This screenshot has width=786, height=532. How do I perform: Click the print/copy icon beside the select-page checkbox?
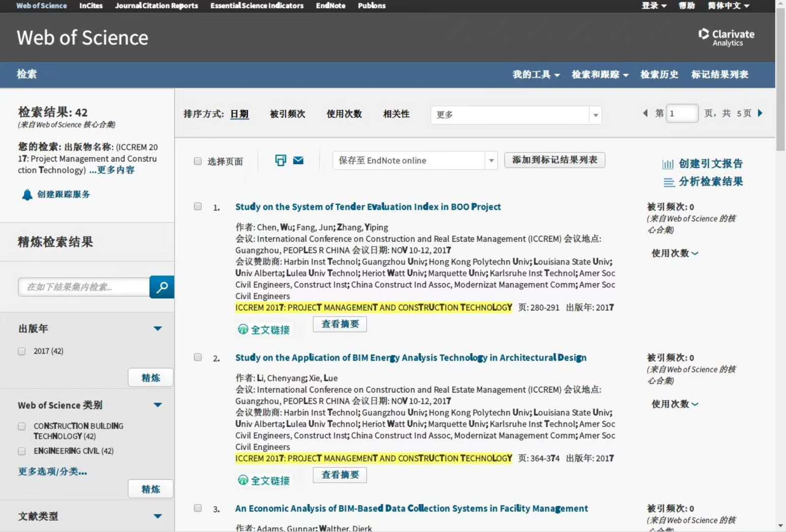pos(280,160)
